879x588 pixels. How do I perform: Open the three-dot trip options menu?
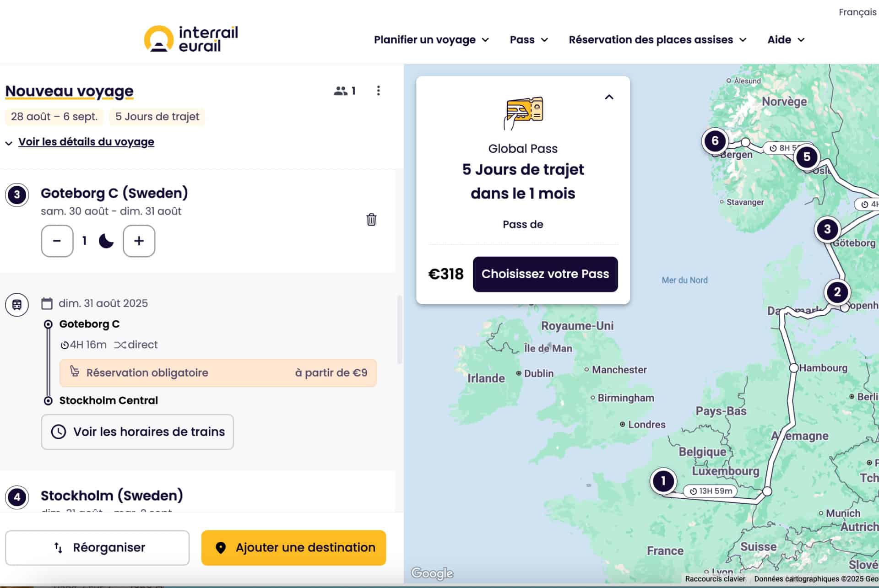pyautogui.click(x=378, y=91)
